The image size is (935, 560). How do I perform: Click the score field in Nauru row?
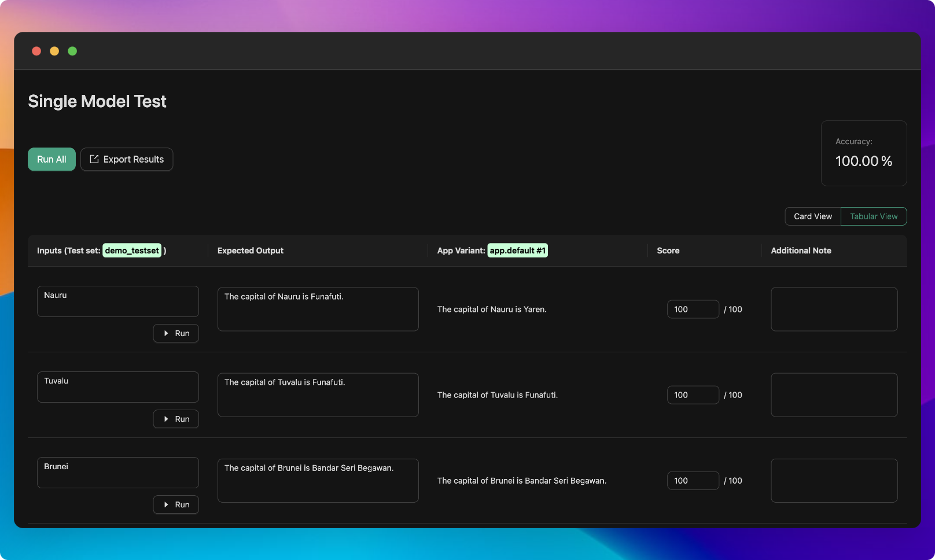click(693, 310)
